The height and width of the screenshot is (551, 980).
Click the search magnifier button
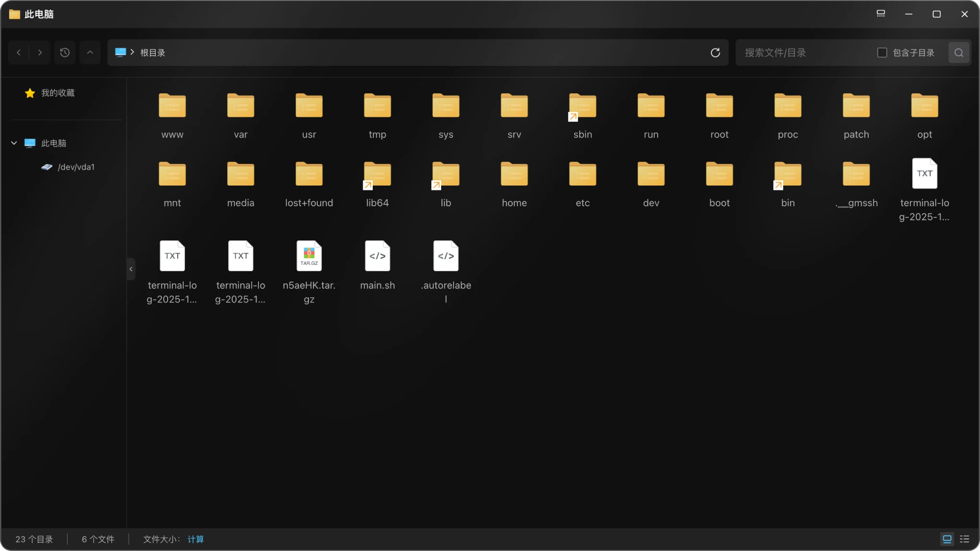tap(959, 52)
